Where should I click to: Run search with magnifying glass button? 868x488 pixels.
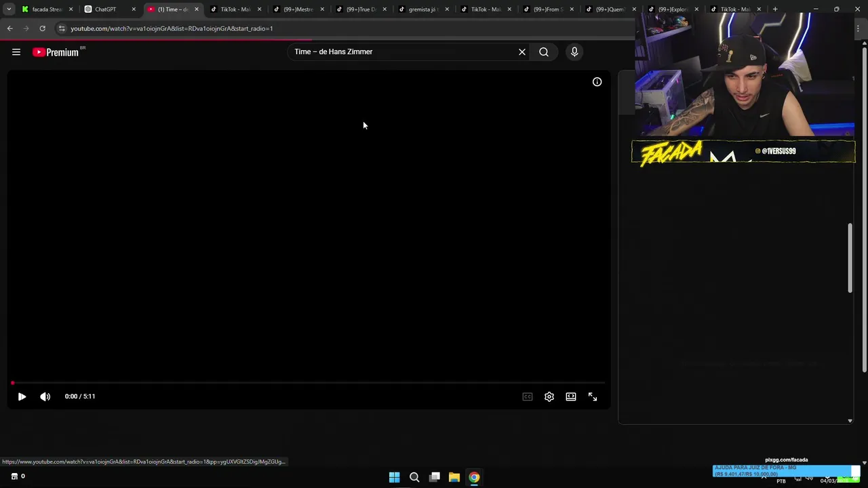click(x=544, y=52)
